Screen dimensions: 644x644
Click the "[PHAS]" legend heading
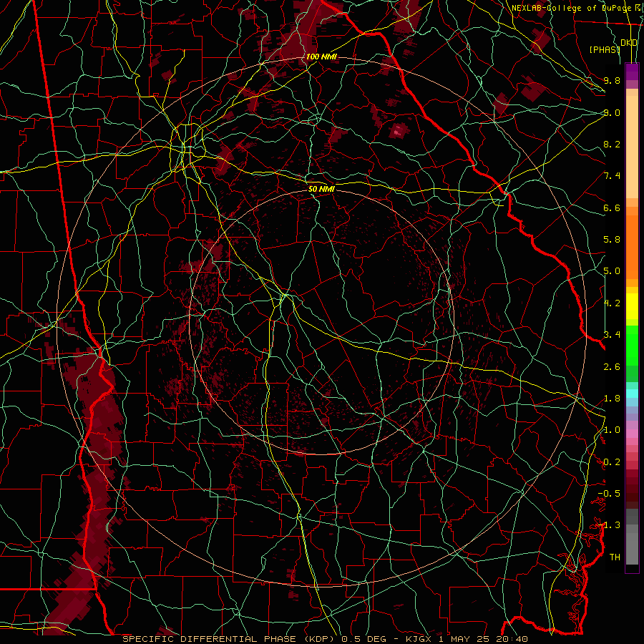605,49
